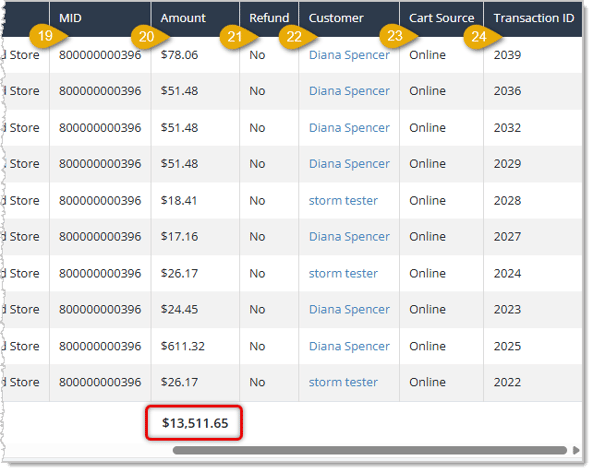
Task: Select the $611.32 amount cell
Action: point(183,346)
